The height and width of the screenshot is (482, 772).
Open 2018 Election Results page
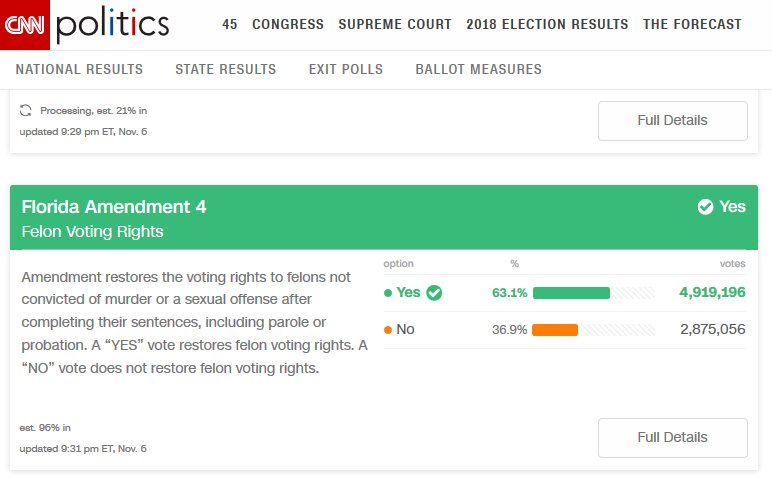[547, 24]
